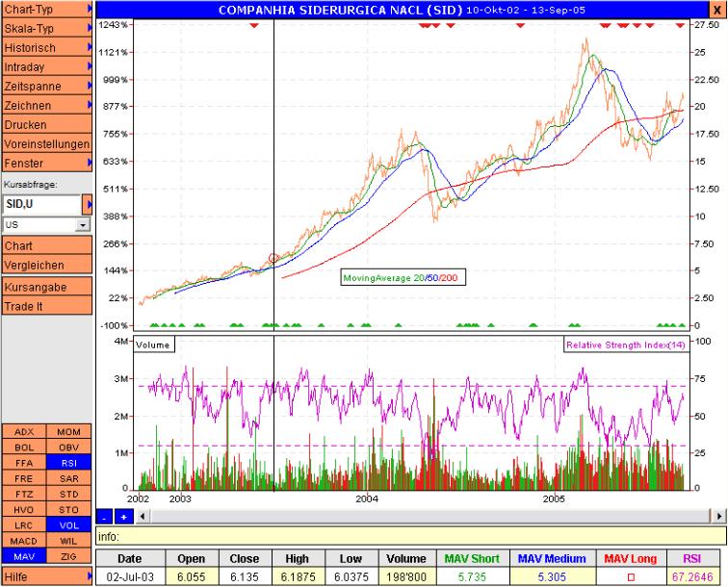Toggle the STD indicator
728x587 pixels.
click(x=68, y=495)
